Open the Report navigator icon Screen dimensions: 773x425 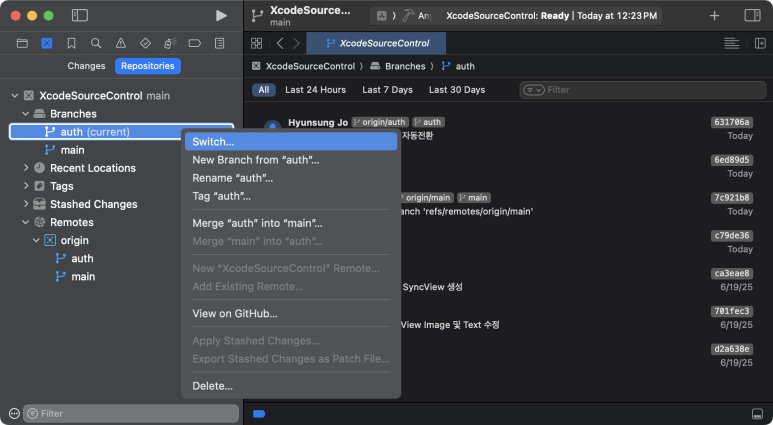pyautogui.click(x=219, y=43)
